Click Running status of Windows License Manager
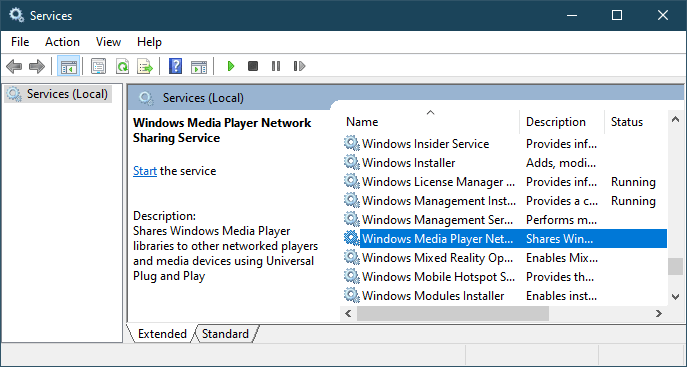687x367 pixels. [x=633, y=182]
